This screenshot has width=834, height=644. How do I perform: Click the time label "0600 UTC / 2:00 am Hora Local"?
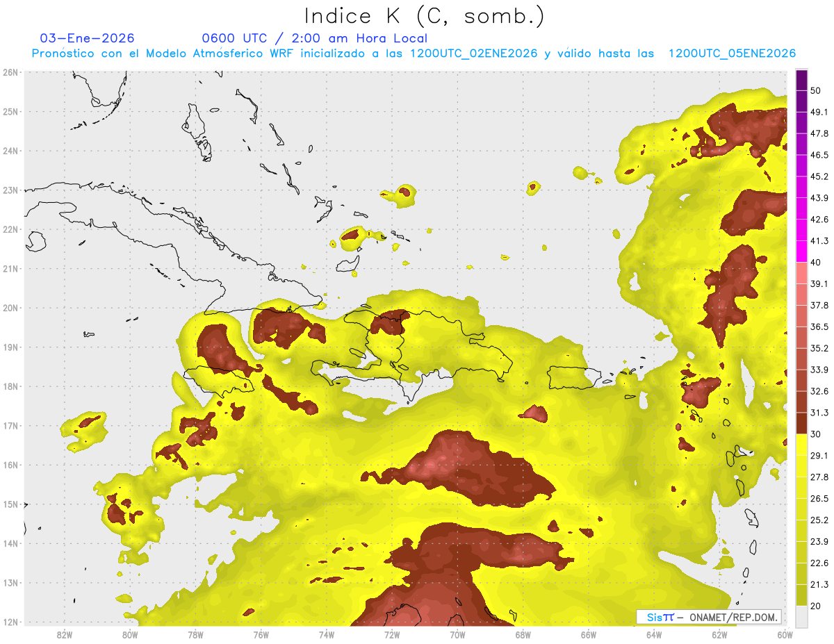click(314, 38)
